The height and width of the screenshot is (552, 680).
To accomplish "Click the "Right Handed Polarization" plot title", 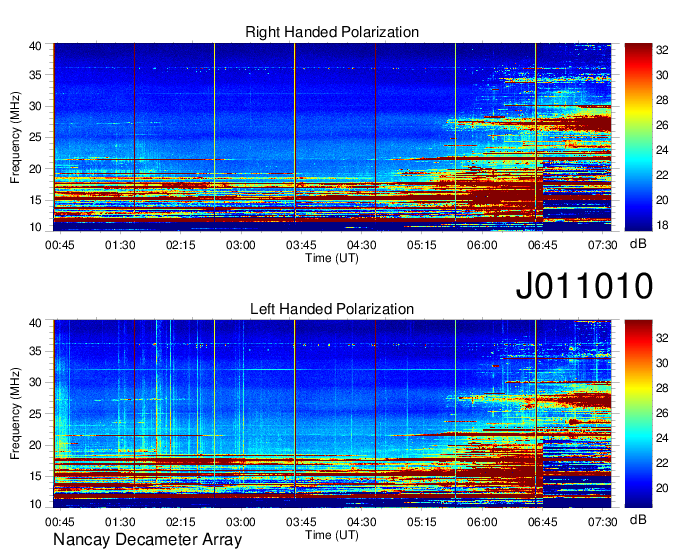I will click(x=332, y=32).
